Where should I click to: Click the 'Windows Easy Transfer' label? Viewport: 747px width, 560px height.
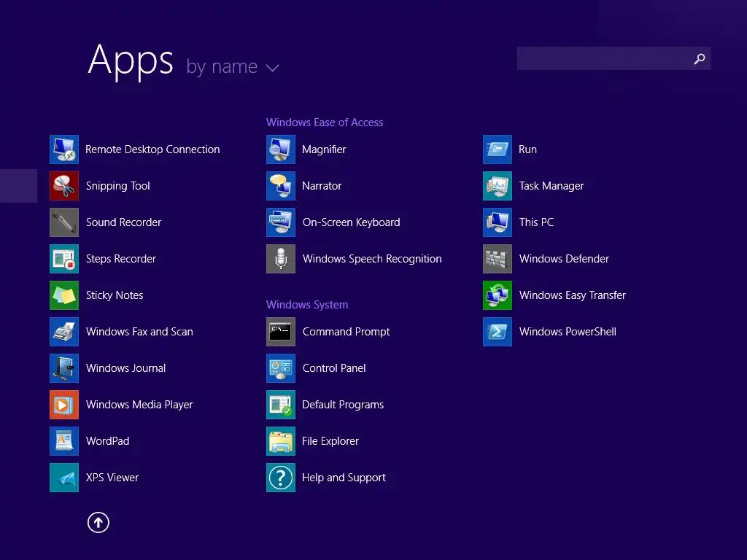[573, 295]
